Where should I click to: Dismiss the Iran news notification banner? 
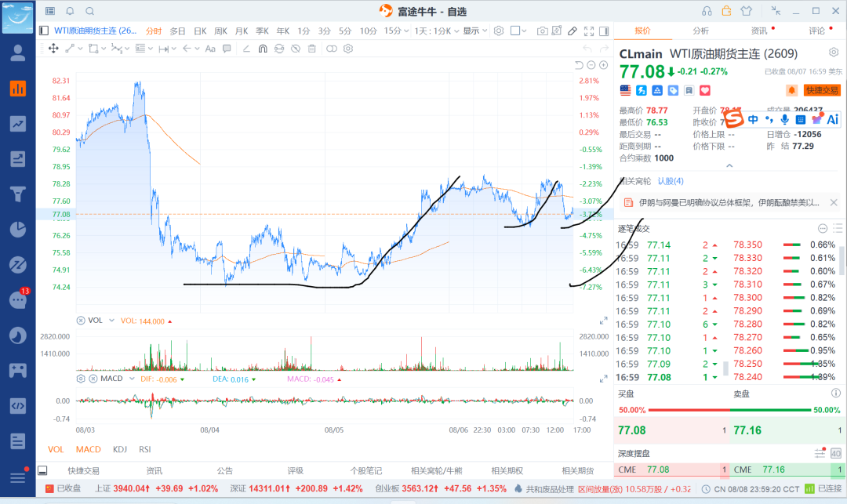tap(834, 202)
